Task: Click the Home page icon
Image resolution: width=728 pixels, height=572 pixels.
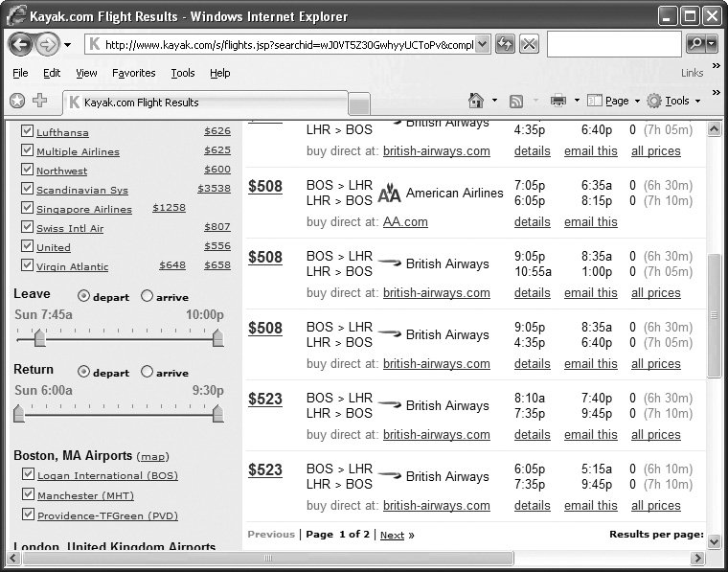Action: (x=476, y=101)
